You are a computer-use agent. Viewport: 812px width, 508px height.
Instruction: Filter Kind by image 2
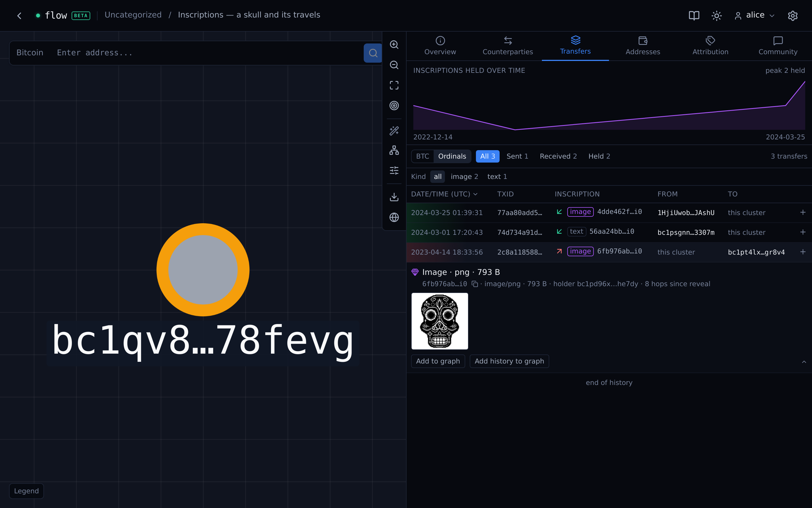[464, 177]
